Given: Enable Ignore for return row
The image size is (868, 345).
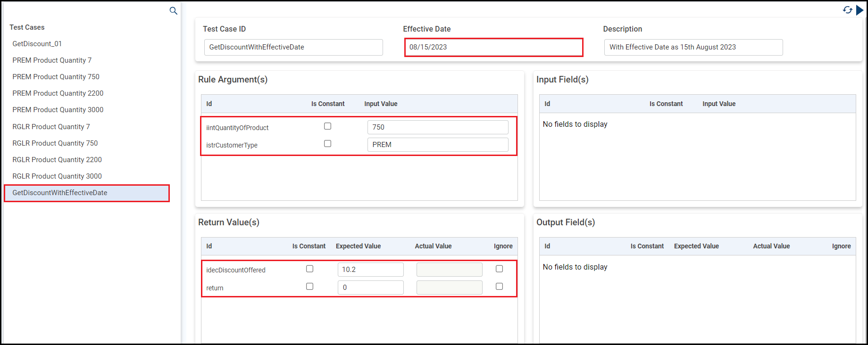Looking at the screenshot, I should click(499, 287).
